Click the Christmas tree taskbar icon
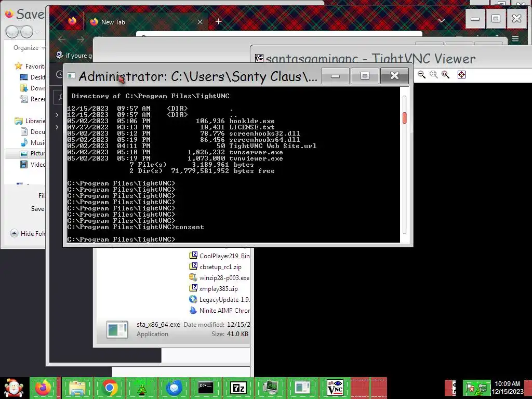This screenshot has width=532, height=399. click(x=141, y=389)
